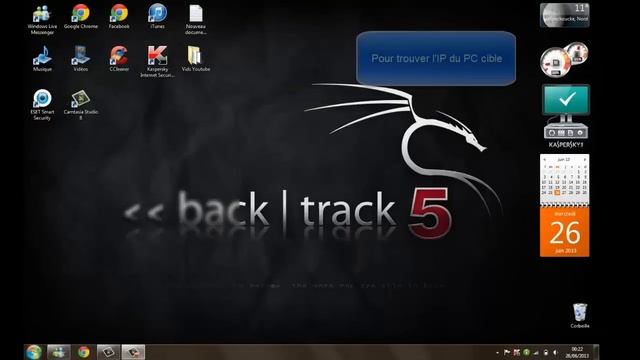Click the CPU meter gadget dials
Screen dimensions: 640x360
[564, 59]
